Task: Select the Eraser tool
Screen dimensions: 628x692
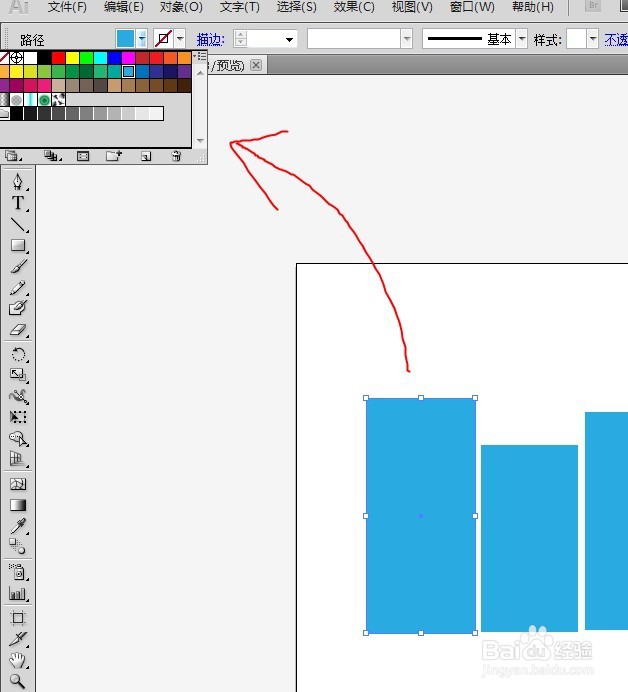Action: [x=18, y=330]
